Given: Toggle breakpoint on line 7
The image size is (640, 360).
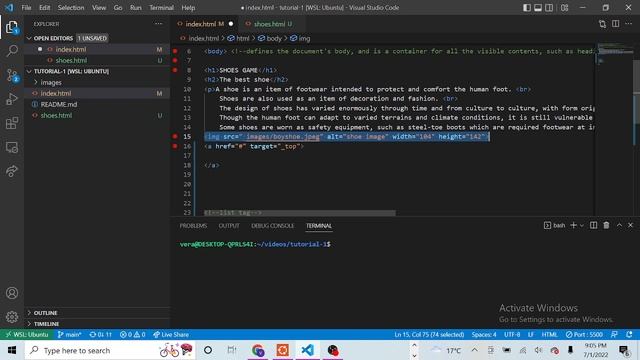Looking at the screenshot, I should click(175, 60).
